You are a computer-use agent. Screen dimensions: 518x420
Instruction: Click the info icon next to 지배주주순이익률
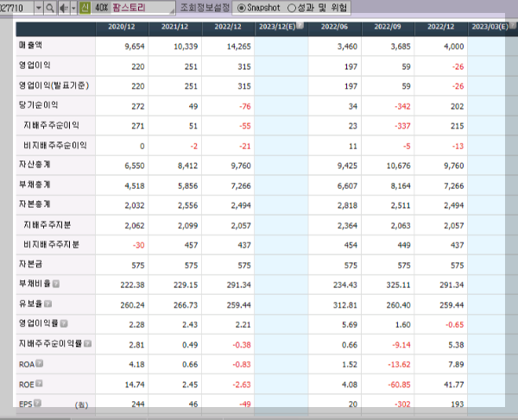87,343
